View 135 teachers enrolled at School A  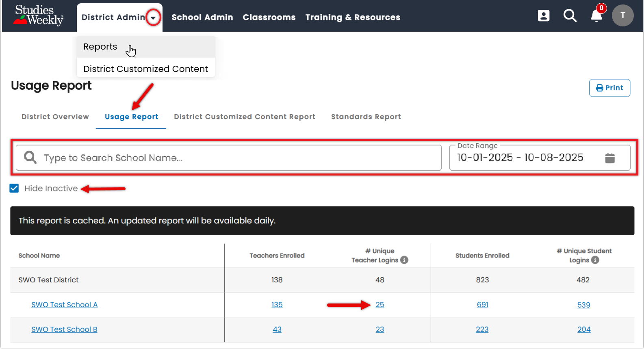[x=277, y=305]
